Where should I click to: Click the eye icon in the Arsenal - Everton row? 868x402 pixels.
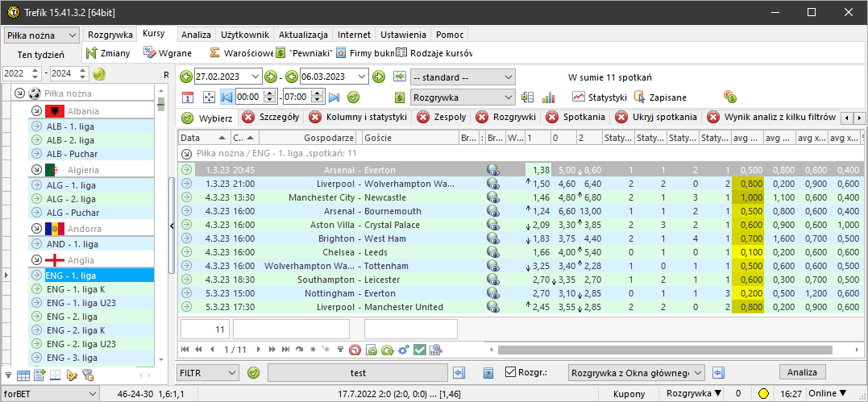(492, 170)
